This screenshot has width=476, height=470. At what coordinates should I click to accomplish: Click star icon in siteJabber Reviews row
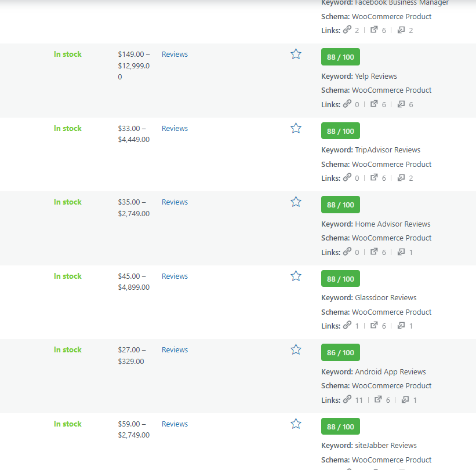296,424
